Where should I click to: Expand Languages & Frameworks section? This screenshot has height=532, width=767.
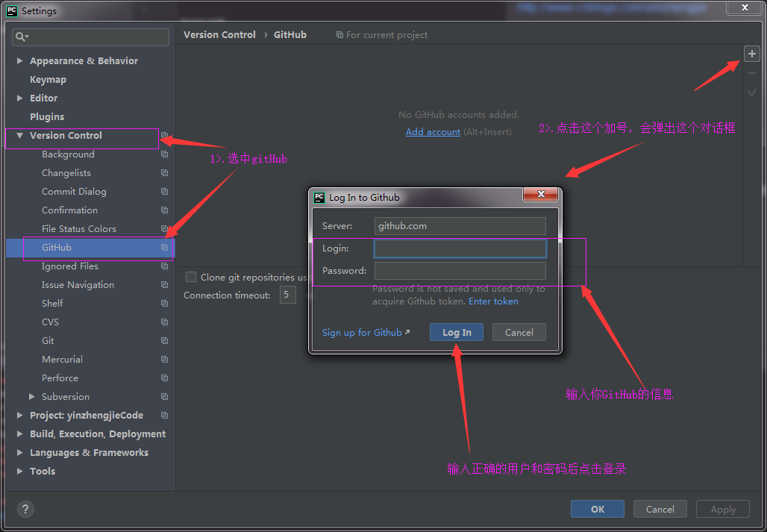20,452
